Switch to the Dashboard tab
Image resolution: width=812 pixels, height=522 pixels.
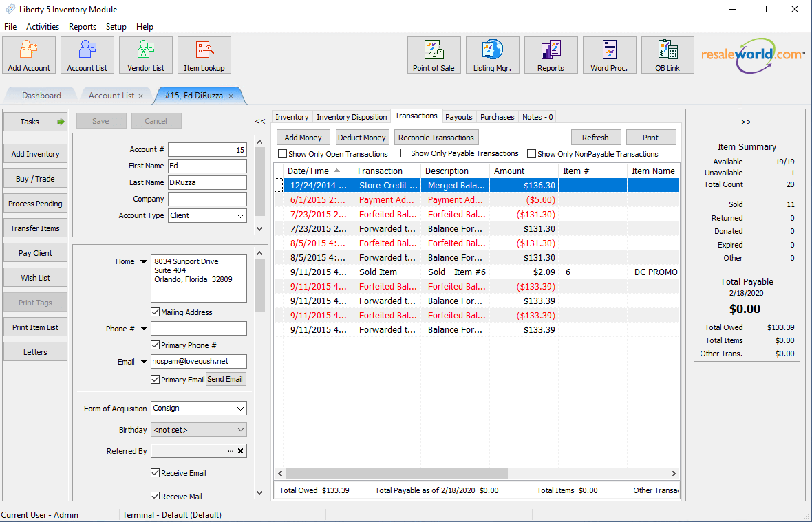[x=41, y=96]
